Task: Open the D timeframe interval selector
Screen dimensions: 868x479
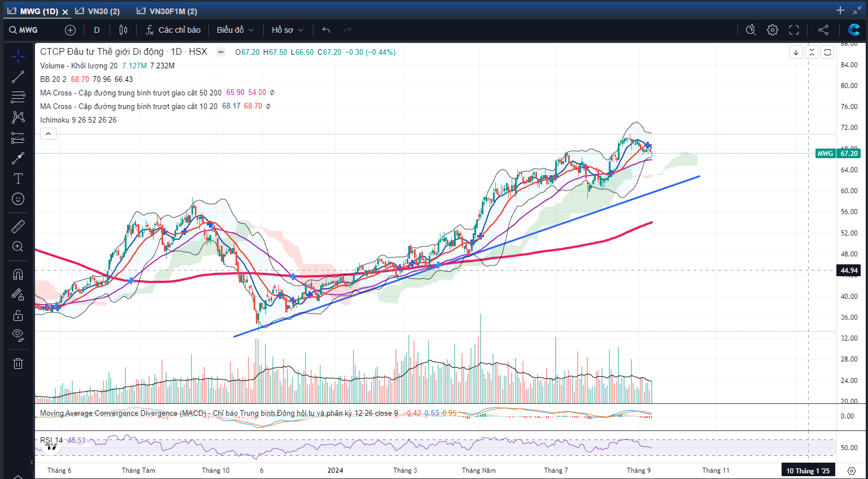Action: pos(97,30)
